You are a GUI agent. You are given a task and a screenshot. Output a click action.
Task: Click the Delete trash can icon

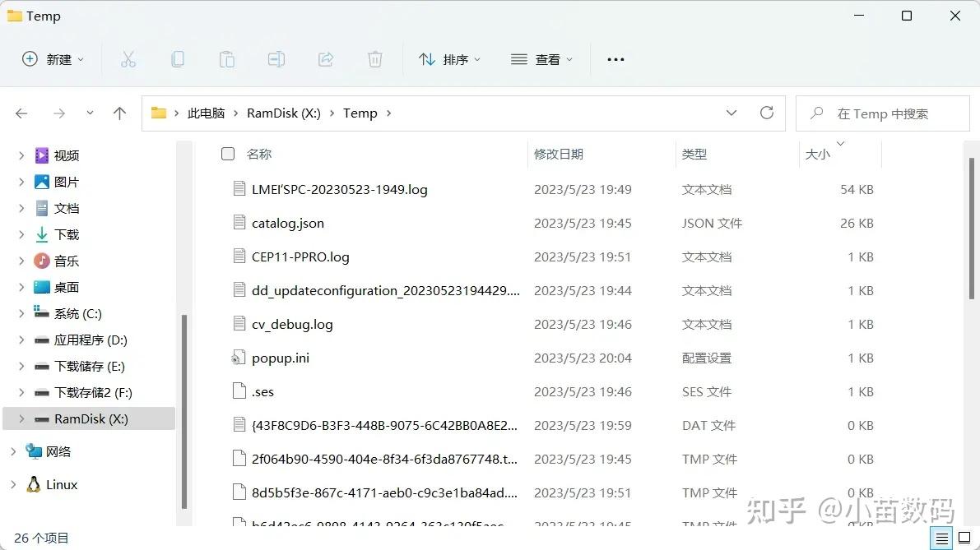coord(375,59)
